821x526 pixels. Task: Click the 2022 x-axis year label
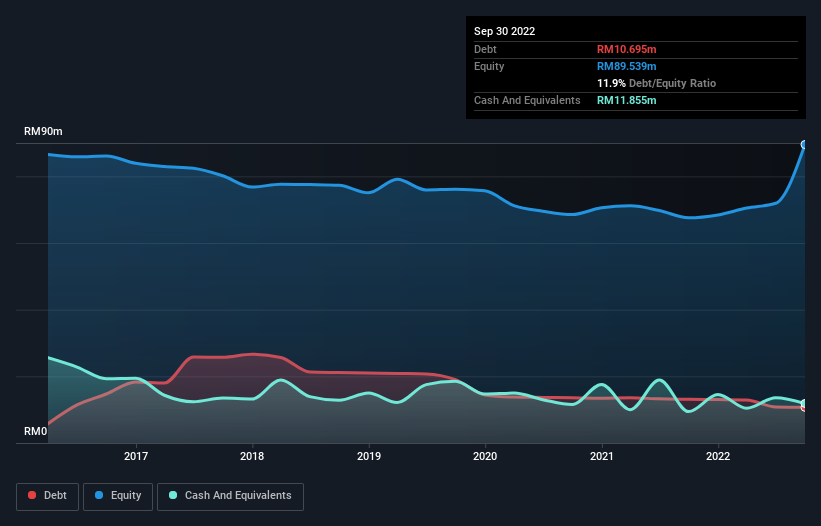tap(718, 457)
